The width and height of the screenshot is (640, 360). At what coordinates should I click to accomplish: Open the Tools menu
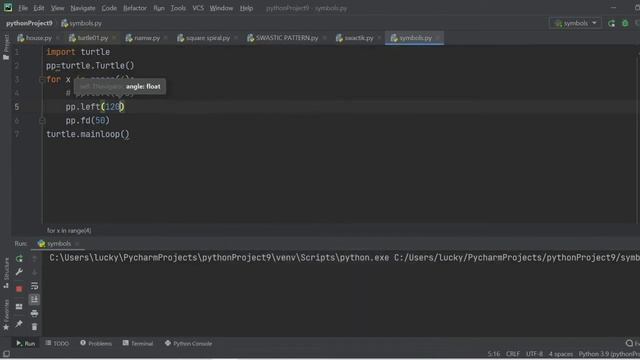click(x=178, y=8)
